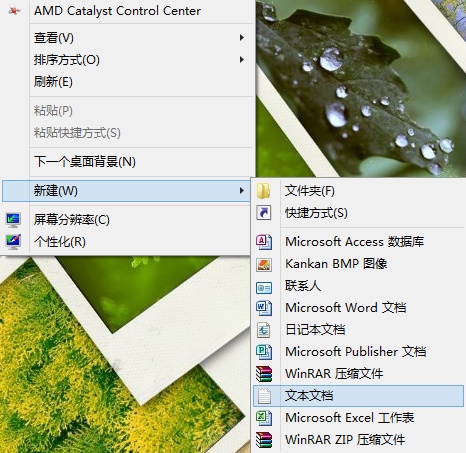
Task: Click the Microsoft Word document icon
Action: (264, 308)
